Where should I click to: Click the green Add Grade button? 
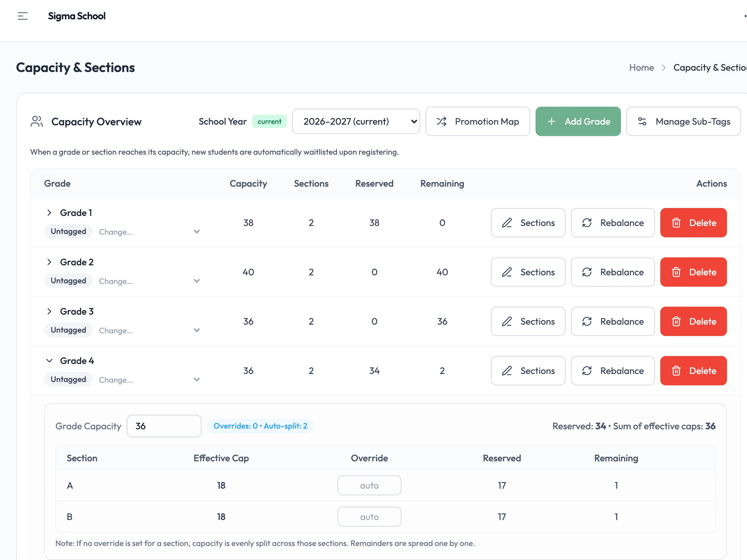[x=578, y=122]
